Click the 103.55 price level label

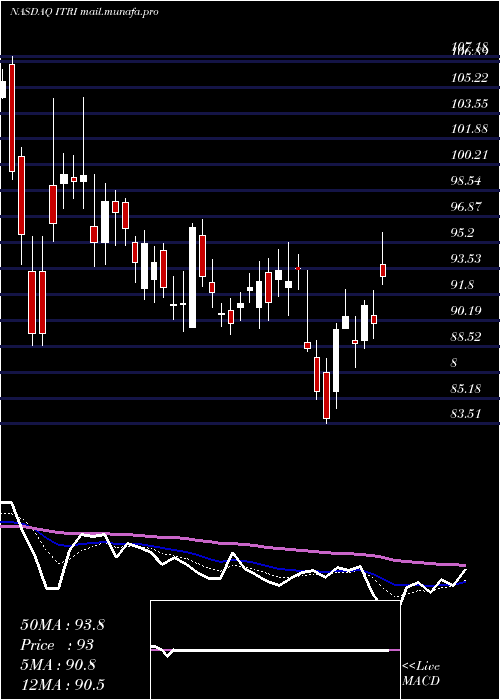[469, 104]
